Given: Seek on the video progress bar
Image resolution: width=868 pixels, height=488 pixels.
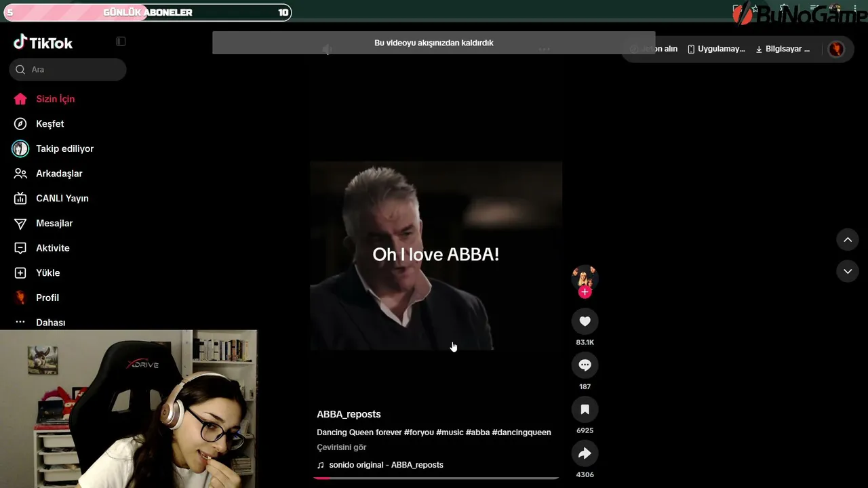Looking at the screenshot, I should pyautogui.click(x=436, y=478).
